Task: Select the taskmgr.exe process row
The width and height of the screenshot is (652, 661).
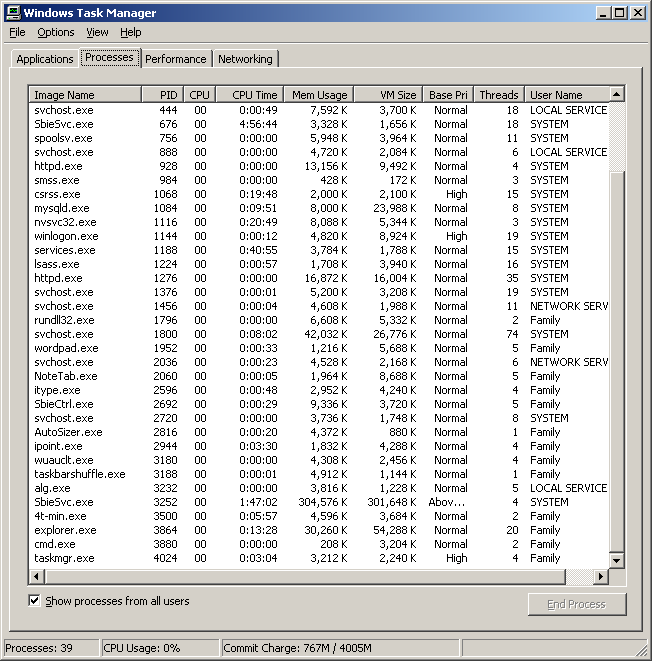Action: [x=319, y=558]
